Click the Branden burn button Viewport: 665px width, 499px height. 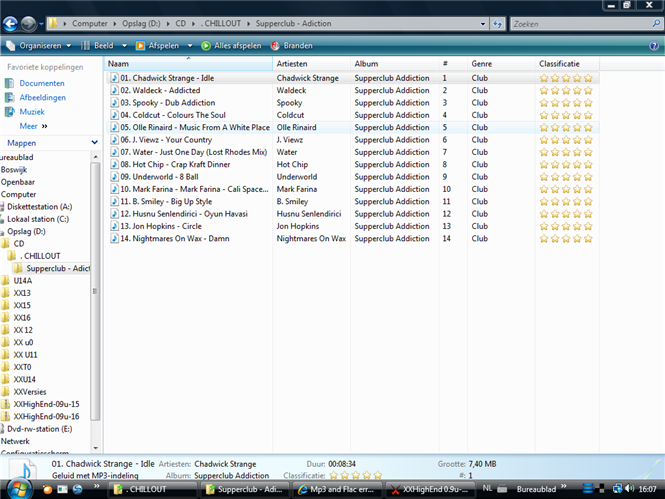click(292, 46)
